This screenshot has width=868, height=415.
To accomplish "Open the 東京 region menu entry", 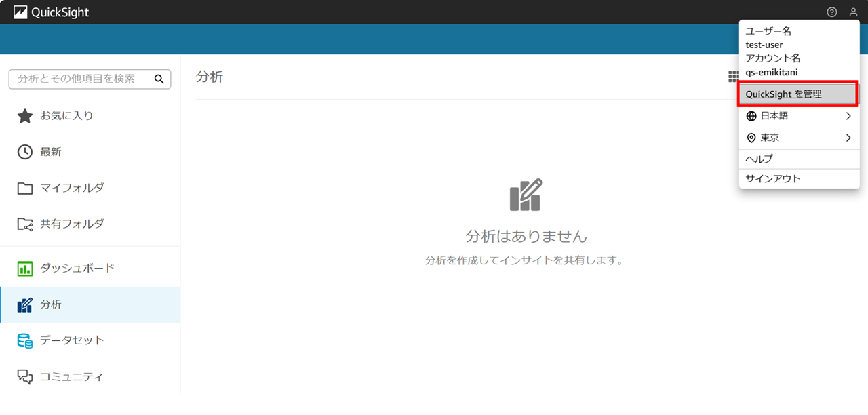I will point(799,138).
